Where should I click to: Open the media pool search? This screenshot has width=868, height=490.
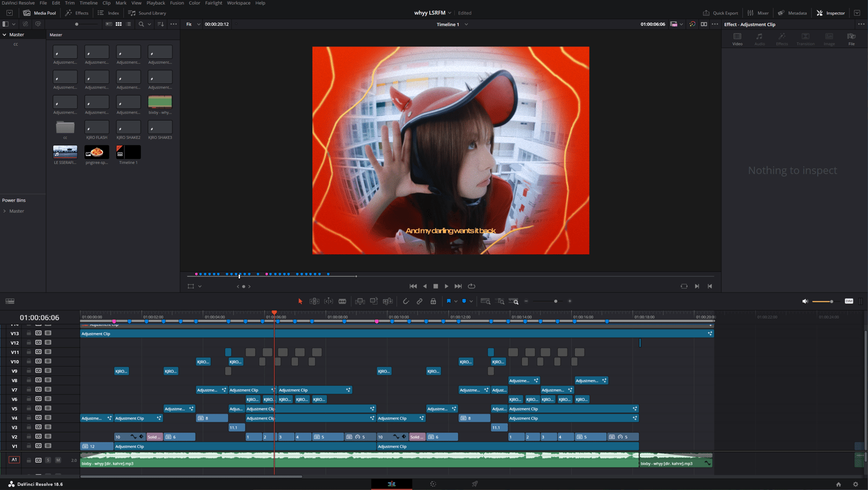pyautogui.click(x=141, y=24)
